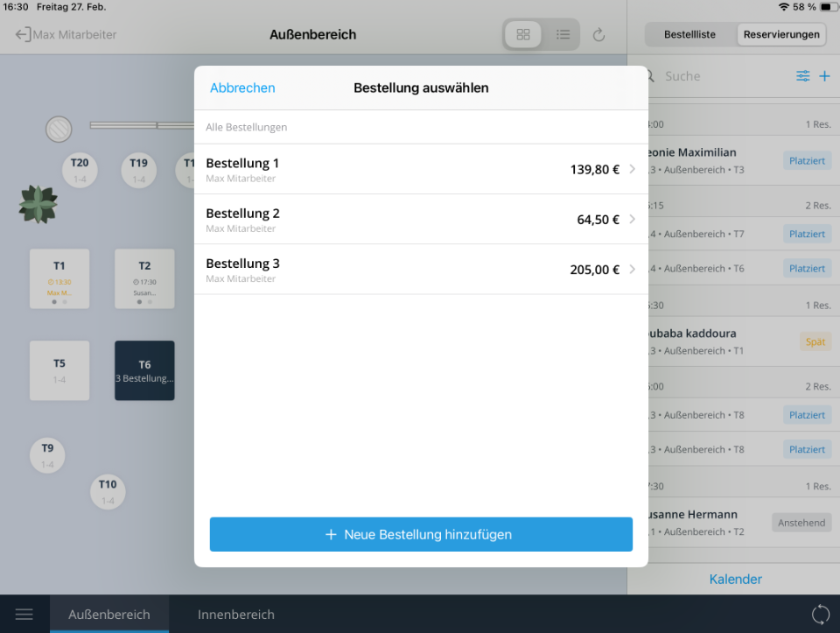Open the reservation filter settings icon
Image resolution: width=840 pixels, height=633 pixels.
click(802, 76)
